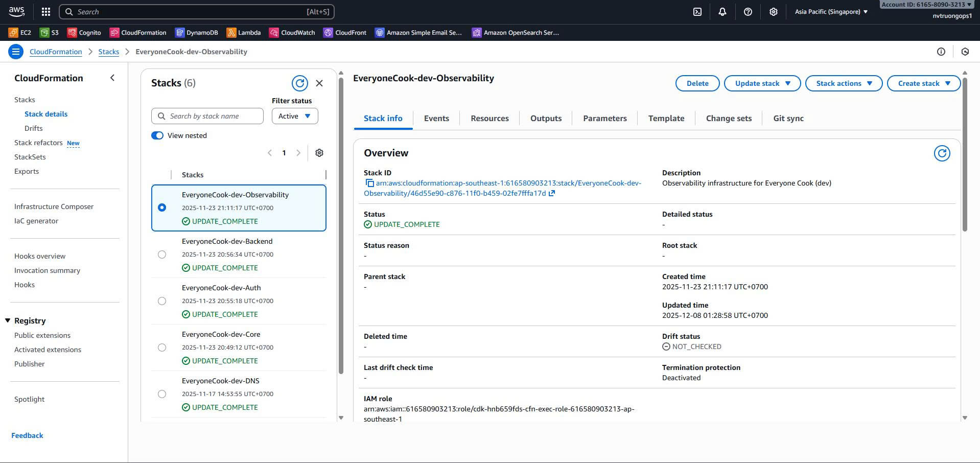Open the CloudFormation breadcrumb link
The image size is (980, 463).
coord(56,52)
